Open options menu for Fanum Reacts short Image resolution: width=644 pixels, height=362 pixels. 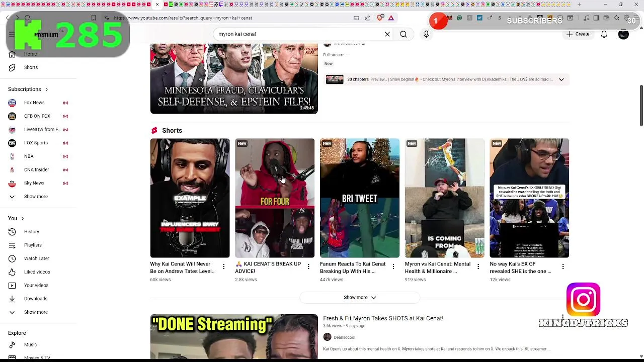393,266
